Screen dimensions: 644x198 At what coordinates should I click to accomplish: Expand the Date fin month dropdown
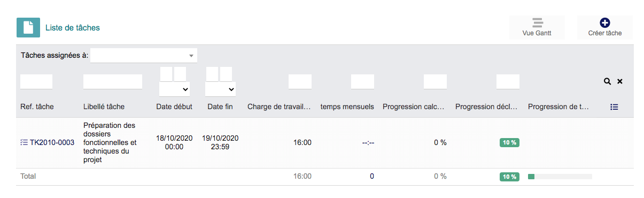click(221, 89)
